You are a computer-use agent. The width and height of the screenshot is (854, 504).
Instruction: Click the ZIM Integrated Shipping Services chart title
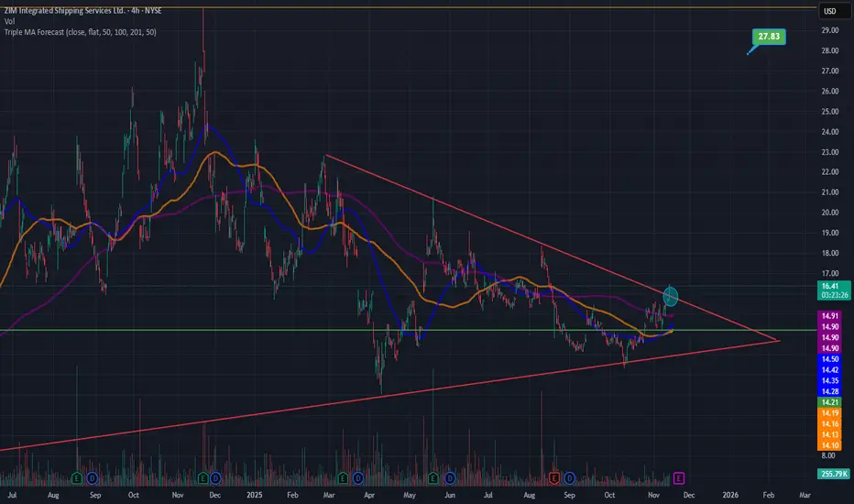click(x=82, y=10)
